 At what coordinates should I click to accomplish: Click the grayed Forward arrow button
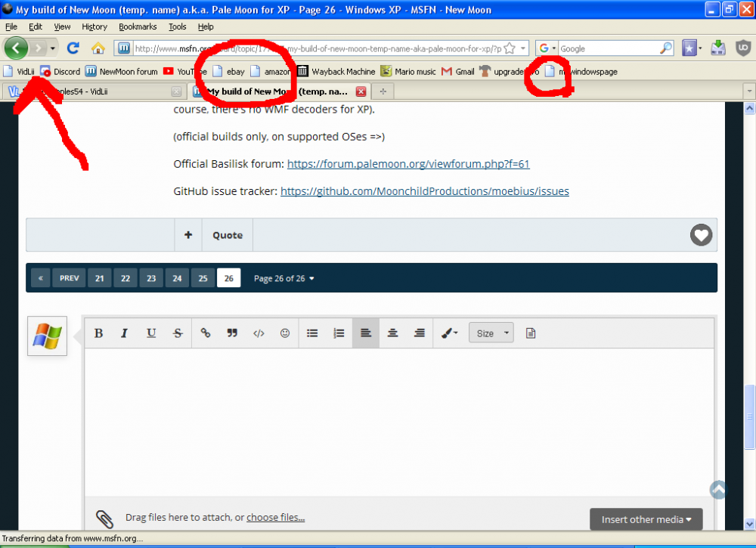tap(38, 48)
